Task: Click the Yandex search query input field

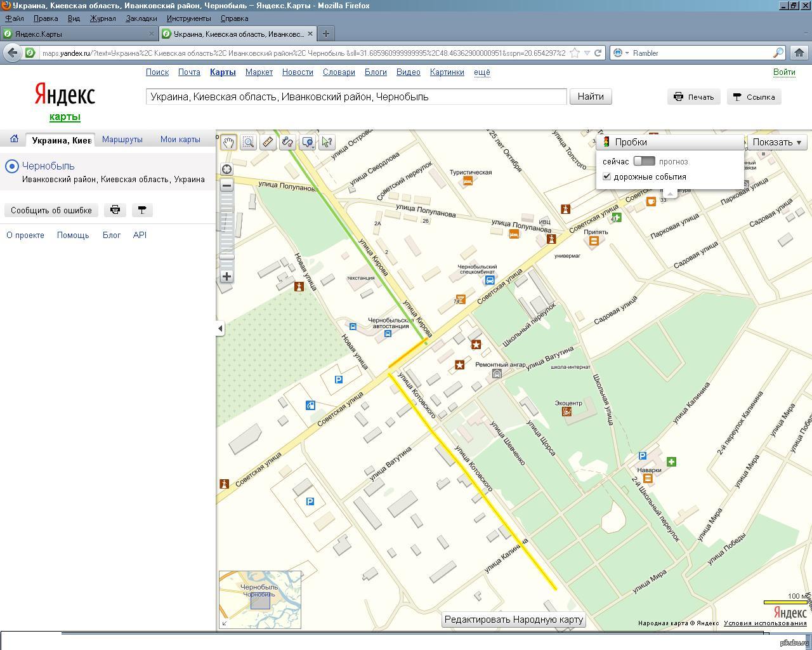Action: coord(356,96)
